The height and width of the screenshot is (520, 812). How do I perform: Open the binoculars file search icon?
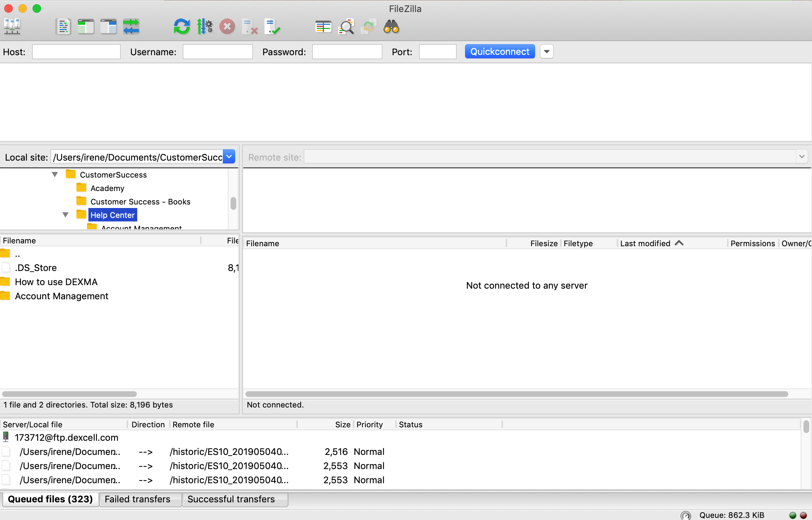point(391,27)
